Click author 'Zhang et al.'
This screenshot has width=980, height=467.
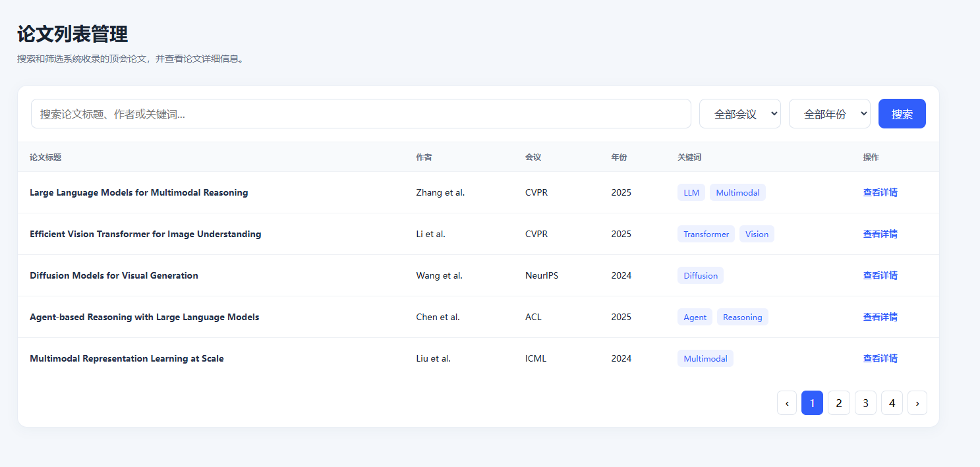[440, 192]
